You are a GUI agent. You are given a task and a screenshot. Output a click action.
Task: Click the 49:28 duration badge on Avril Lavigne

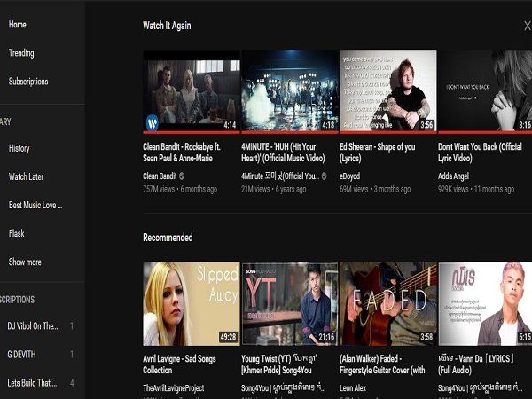click(x=228, y=337)
